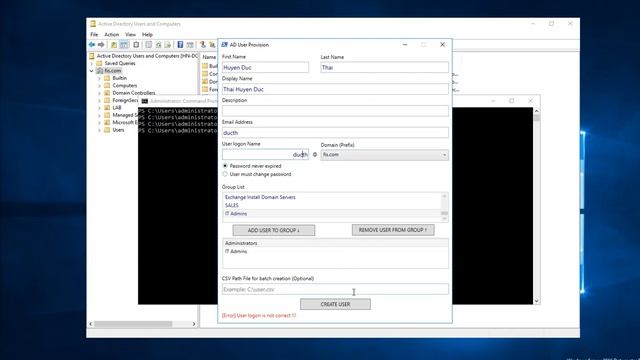Click the Name column header in ADUC
Screen dimensions: 640x360
pyautogui.click(x=209, y=57)
